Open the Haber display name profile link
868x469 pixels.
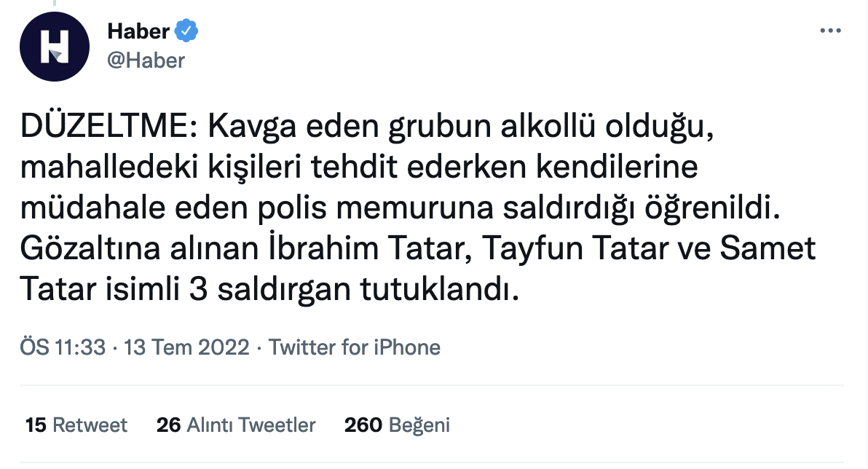coord(138,31)
